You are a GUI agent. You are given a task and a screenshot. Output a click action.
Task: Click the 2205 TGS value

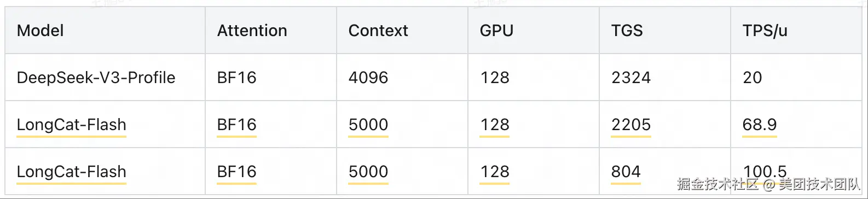tap(631, 125)
